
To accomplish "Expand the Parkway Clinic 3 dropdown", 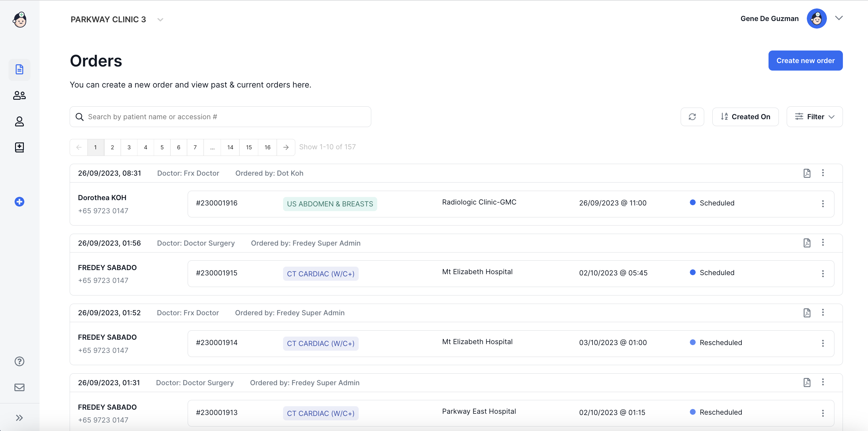I will (x=160, y=19).
